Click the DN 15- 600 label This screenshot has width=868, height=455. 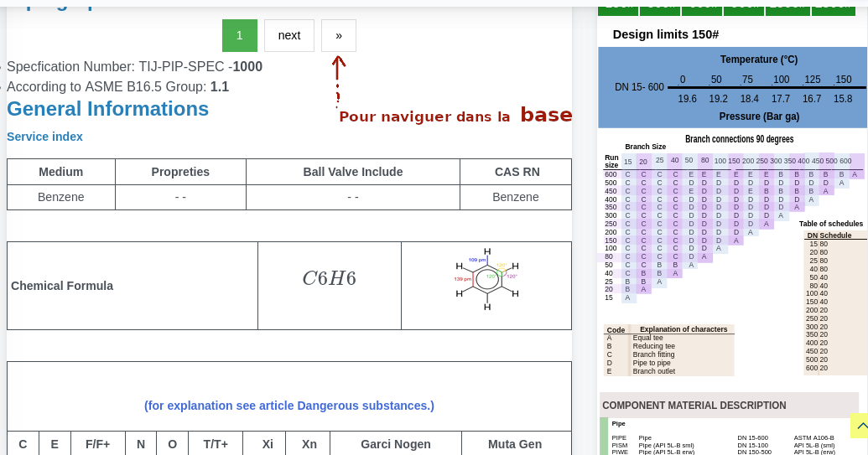point(639,87)
